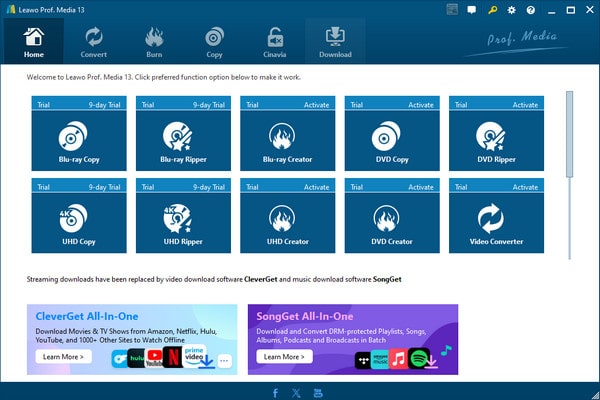Click Learn More under CleverGet All-In-One
The width and height of the screenshot is (600, 400).
point(64,357)
